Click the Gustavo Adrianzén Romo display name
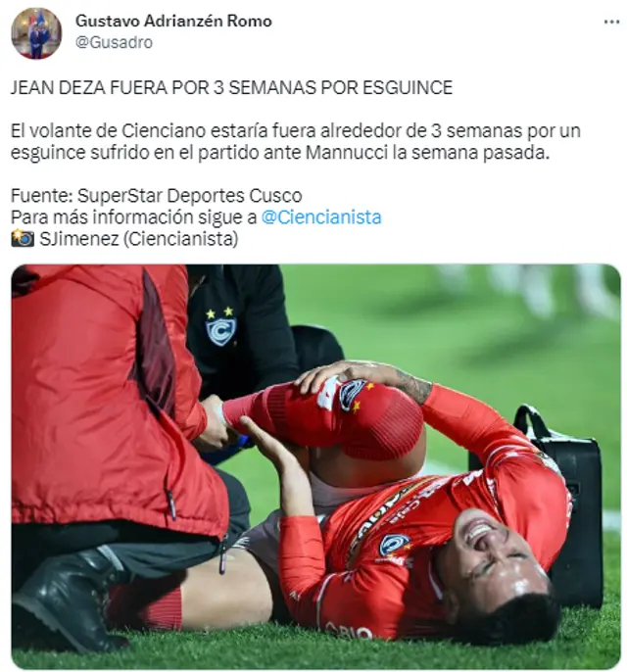The height and width of the screenshot is (672, 627). click(173, 21)
